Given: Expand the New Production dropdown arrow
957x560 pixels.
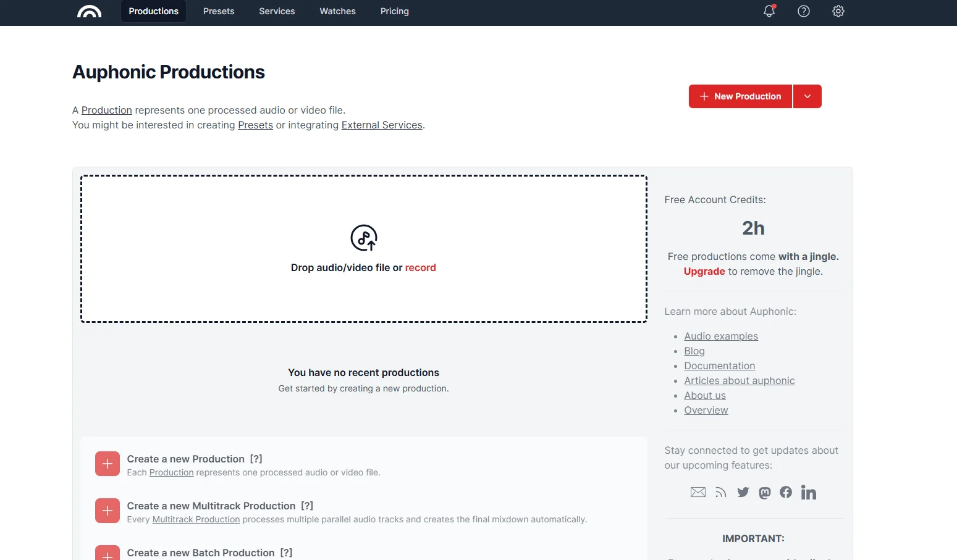Looking at the screenshot, I should (807, 96).
